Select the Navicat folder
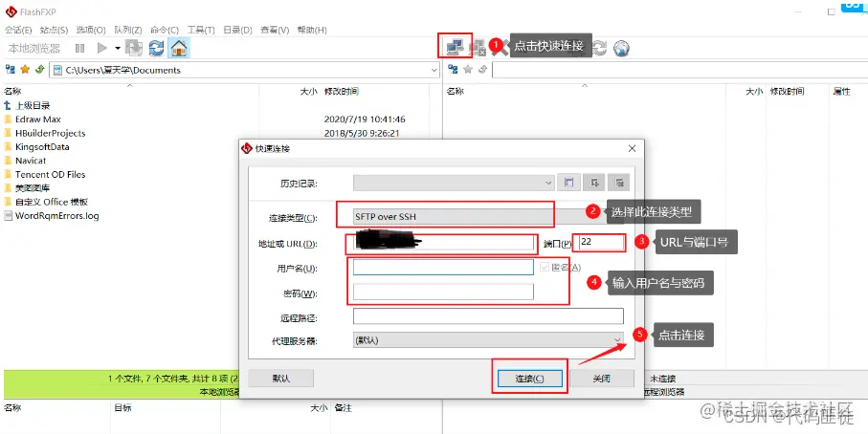This screenshot has width=868, height=434. [31, 161]
